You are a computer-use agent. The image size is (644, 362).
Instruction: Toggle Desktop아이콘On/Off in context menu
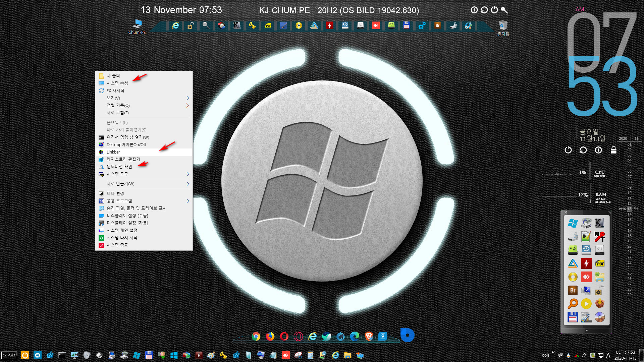pos(144,144)
